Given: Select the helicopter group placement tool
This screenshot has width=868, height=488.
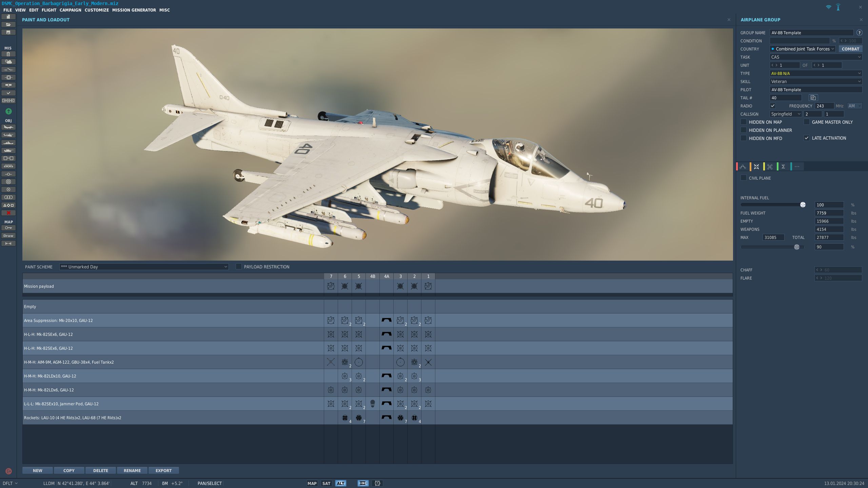Looking at the screenshot, I should point(8,135).
